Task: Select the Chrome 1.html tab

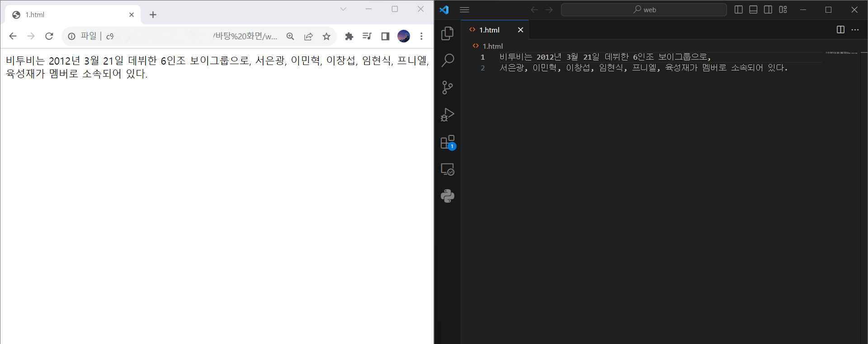Action: [x=72, y=15]
